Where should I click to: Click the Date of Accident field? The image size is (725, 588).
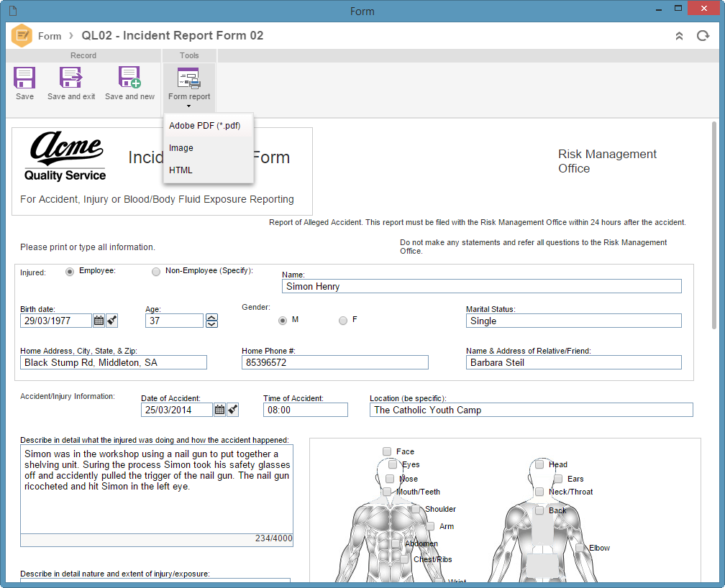click(177, 410)
